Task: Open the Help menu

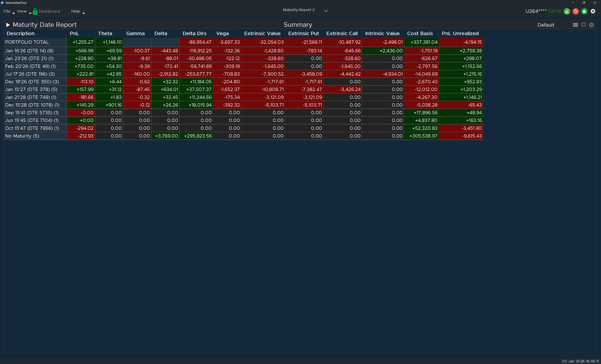Action: [76, 11]
